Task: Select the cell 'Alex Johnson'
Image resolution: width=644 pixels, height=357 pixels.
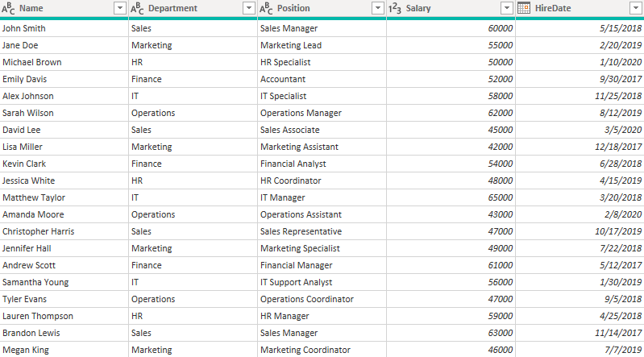Action: pos(64,96)
